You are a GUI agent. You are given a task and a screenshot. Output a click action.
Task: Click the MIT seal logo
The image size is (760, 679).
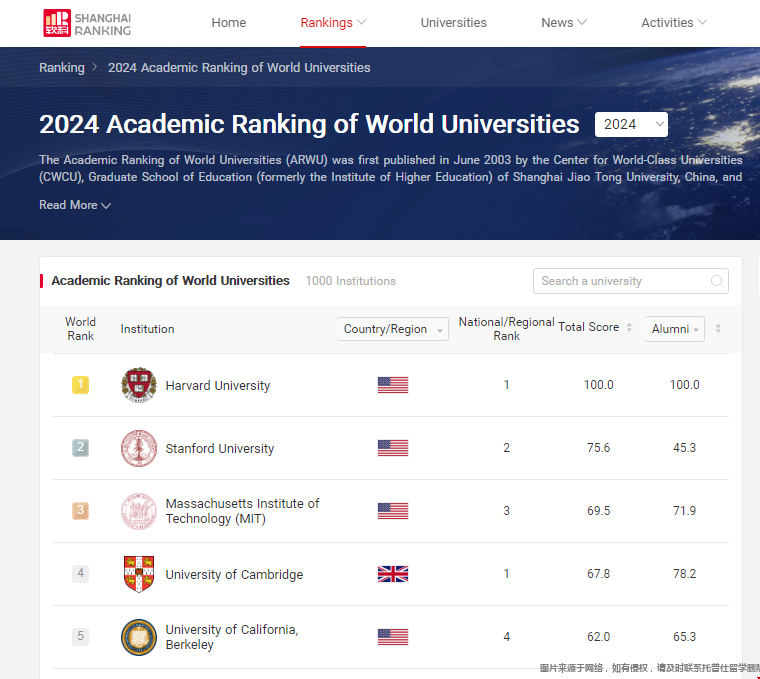tap(139, 511)
